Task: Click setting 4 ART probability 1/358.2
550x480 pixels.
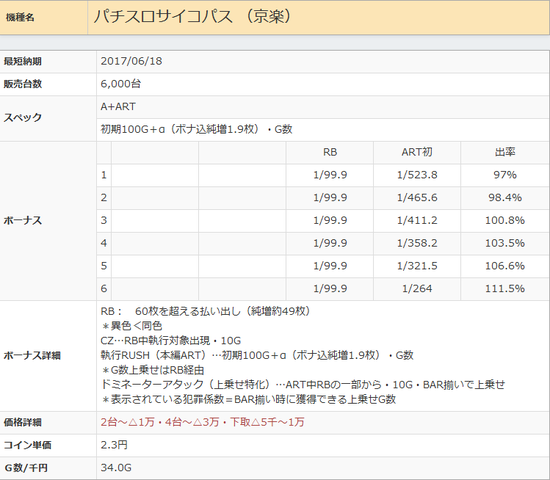Action: pos(417,243)
